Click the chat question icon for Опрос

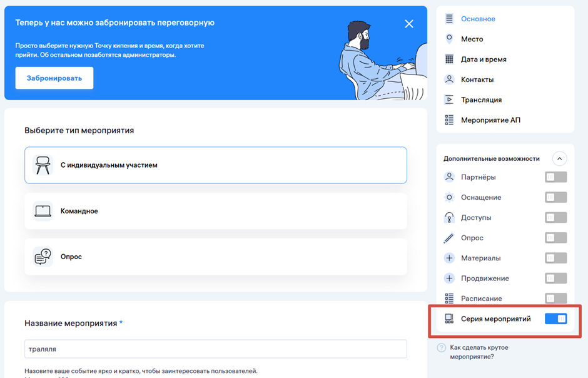[x=43, y=257]
